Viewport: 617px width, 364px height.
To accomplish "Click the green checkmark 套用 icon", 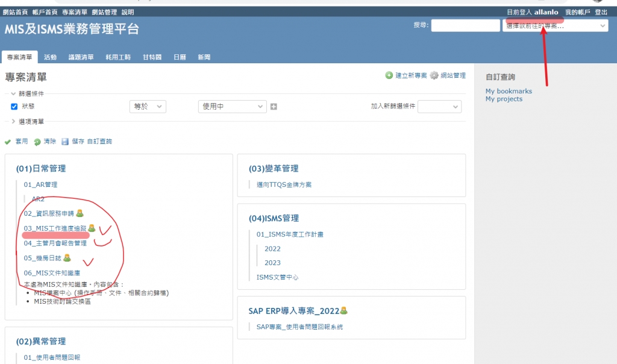I will coord(8,142).
